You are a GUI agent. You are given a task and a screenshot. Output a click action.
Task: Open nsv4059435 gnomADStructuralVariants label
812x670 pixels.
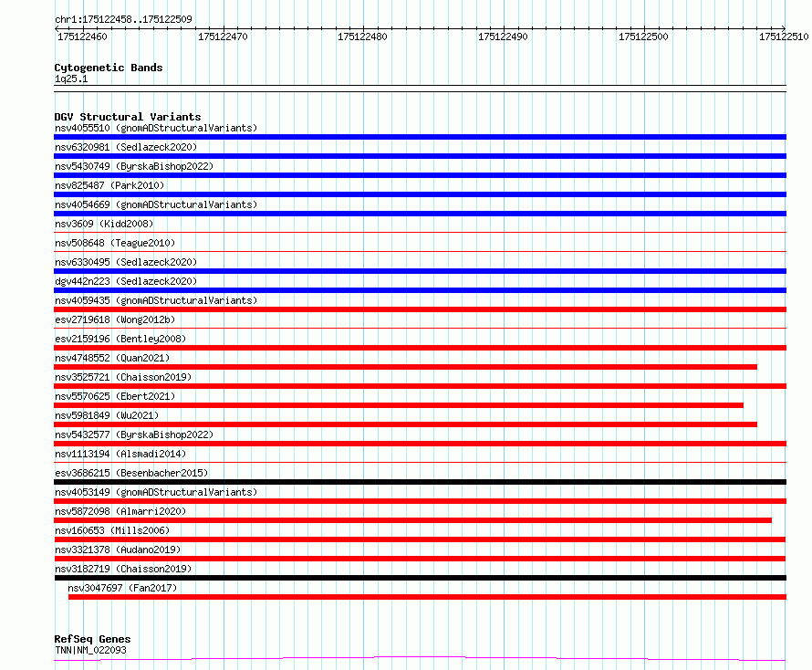click(x=156, y=300)
